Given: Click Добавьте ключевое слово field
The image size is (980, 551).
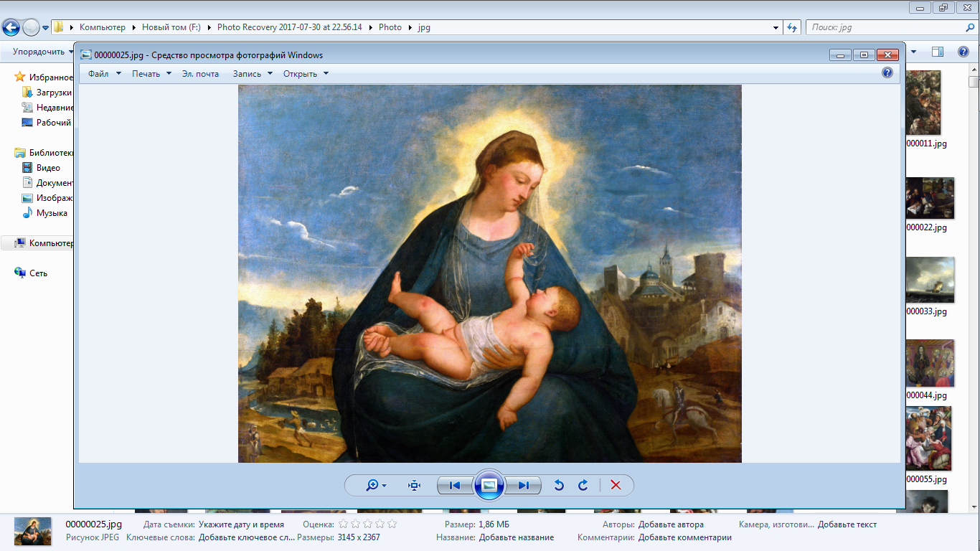Looking at the screenshot, I should tap(247, 537).
